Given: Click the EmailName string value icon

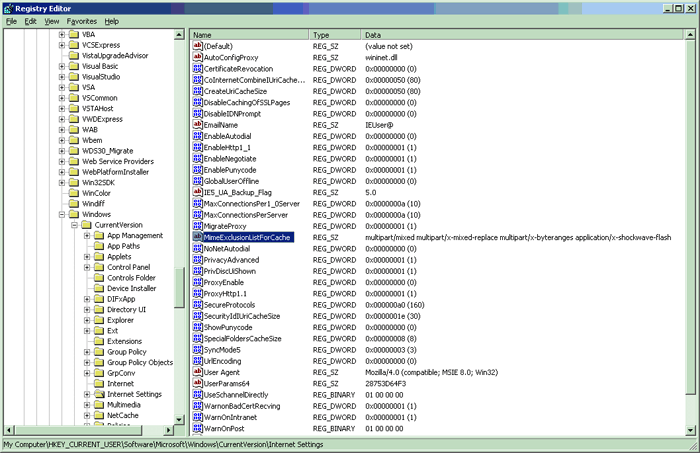Looking at the screenshot, I should click(197, 125).
